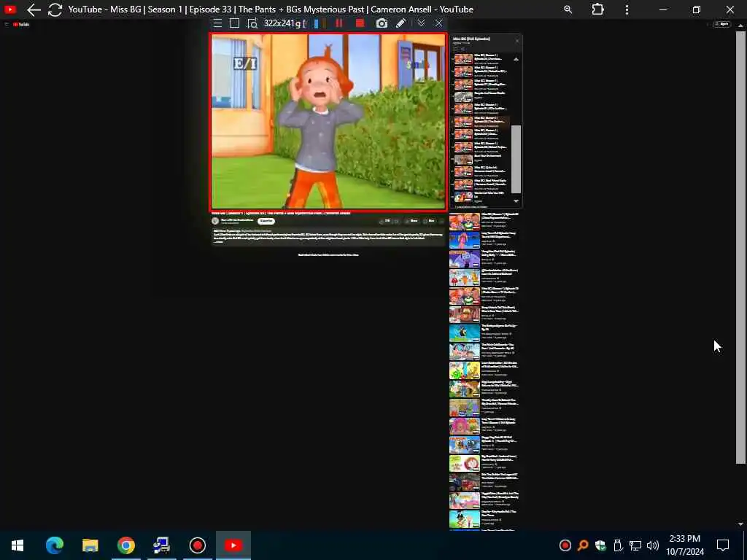
Task: Stop the screen recording with red square
Action: (x=360, y=23)
